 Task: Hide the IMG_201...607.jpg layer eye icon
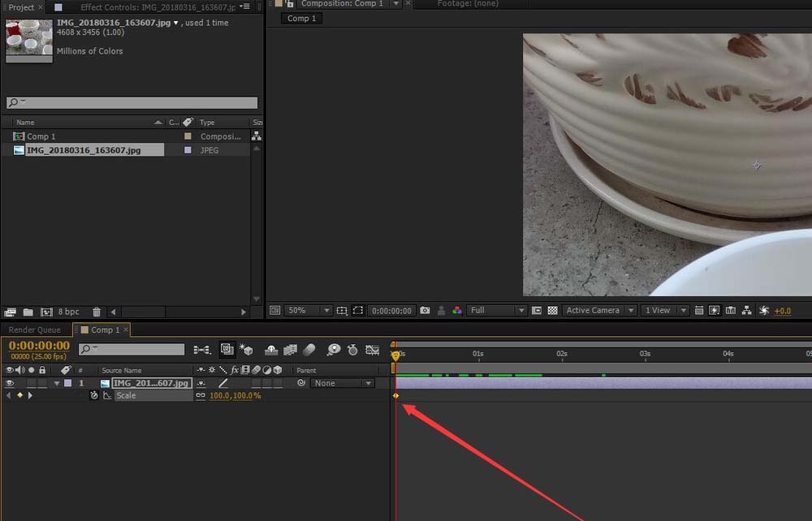10,383
